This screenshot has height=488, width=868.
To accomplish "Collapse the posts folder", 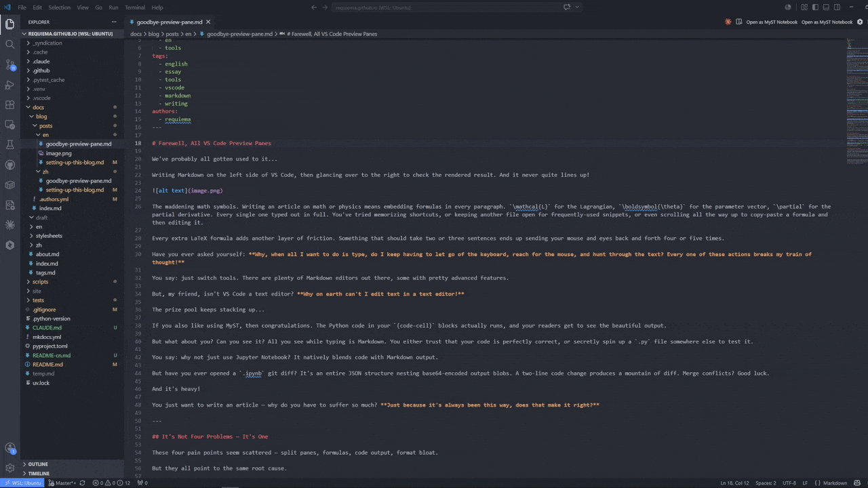I will 72,125.
